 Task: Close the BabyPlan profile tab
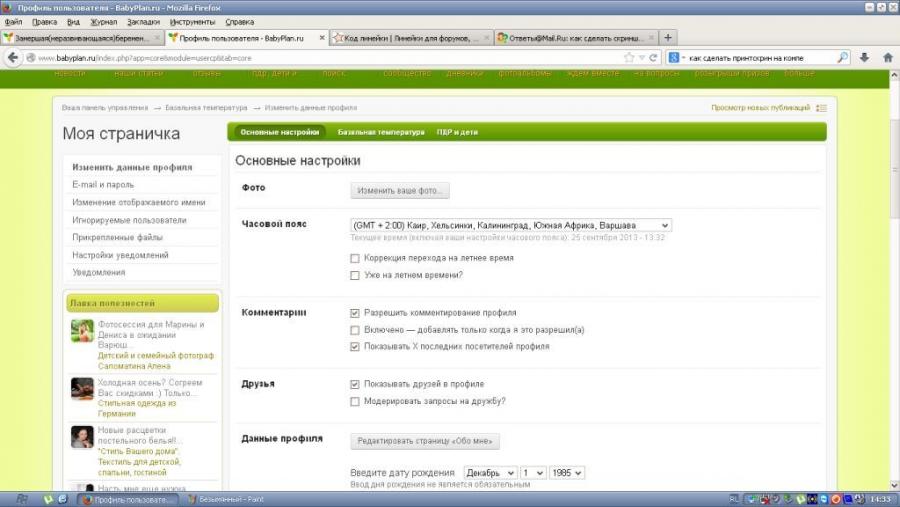pos(321,38)
